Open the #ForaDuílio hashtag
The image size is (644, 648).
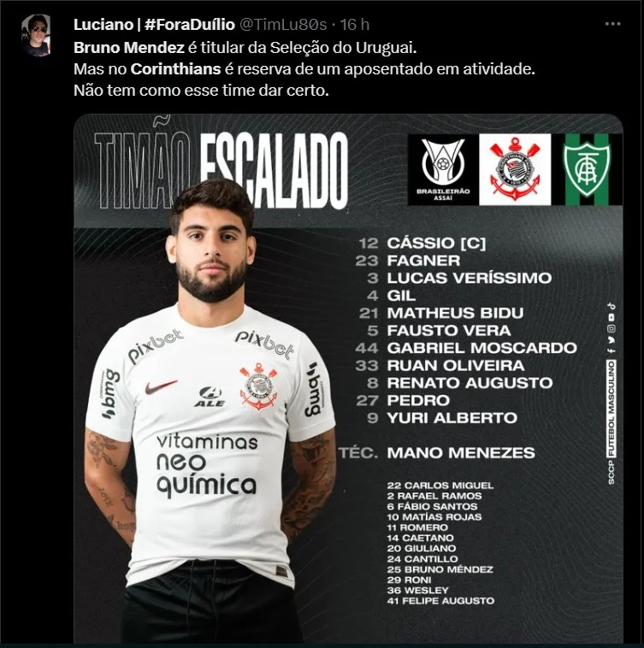coord(190,25)
